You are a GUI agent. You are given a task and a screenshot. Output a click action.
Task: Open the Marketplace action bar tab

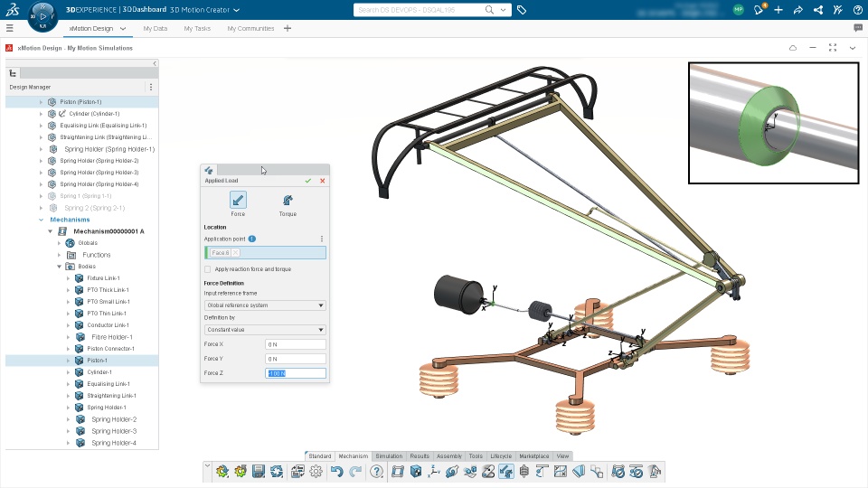point(534,455)
